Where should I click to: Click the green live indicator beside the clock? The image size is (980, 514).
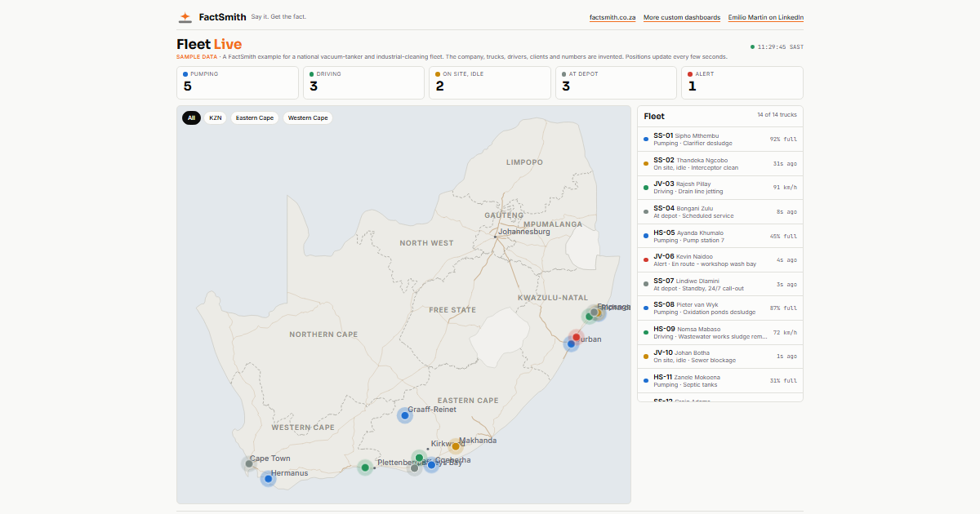[x=752, y=47]
